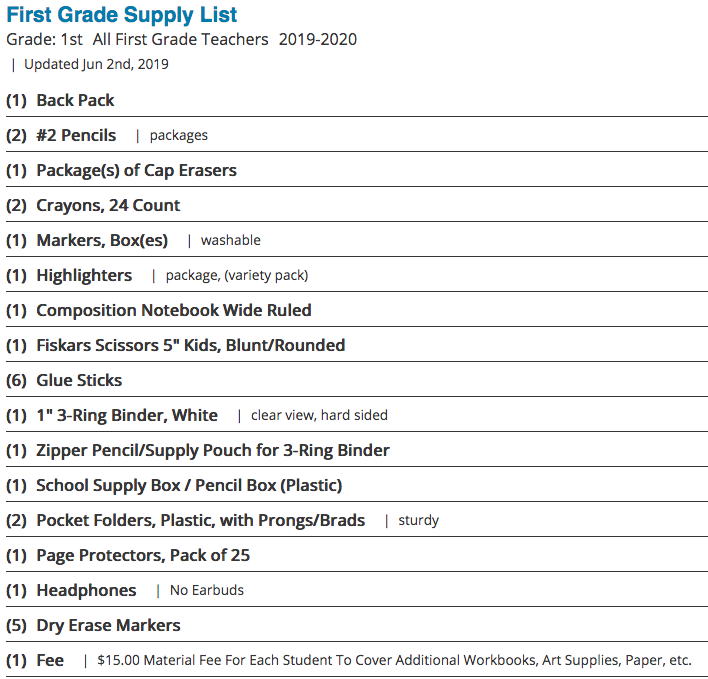This screenshot has width=708, height=679.
Task: Click the Highlighters list item
Action: pos(84,275)
